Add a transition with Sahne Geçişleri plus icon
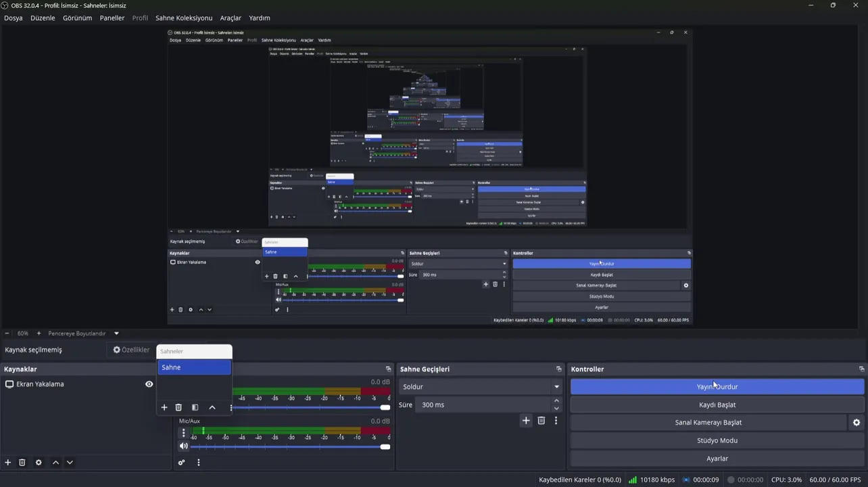868x487 pixels. (526, 421)
